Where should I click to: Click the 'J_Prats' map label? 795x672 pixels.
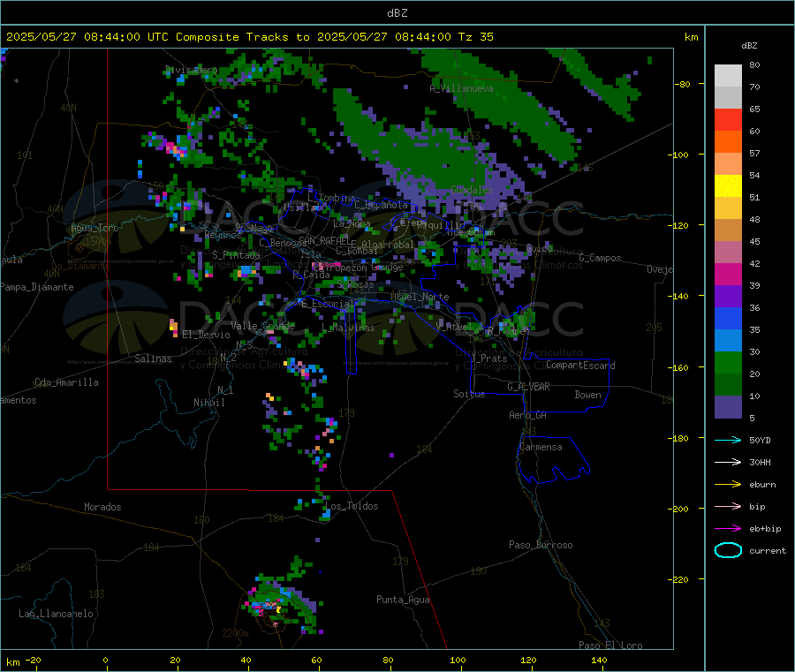tap(488, 358)
